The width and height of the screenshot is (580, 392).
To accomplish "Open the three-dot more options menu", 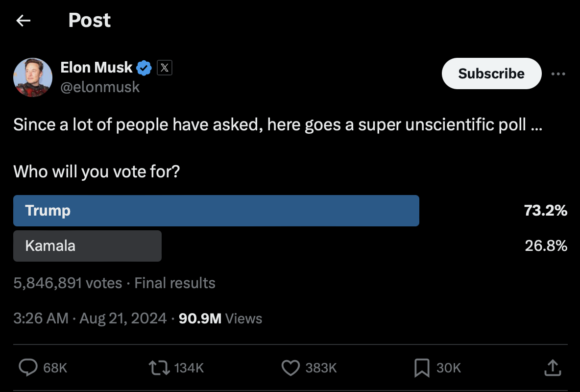I will (558, 74).
